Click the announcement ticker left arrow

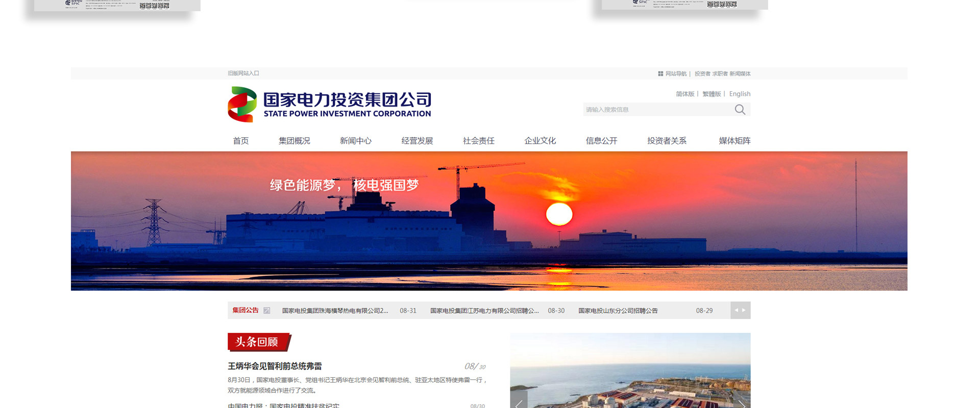[736, 310]
